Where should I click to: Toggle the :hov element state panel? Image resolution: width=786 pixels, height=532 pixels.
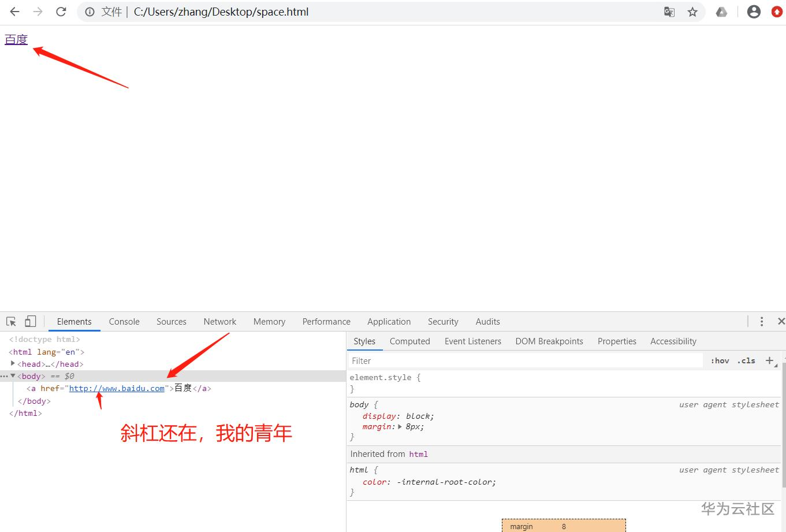pyautogui.click(x=720, y=360)
